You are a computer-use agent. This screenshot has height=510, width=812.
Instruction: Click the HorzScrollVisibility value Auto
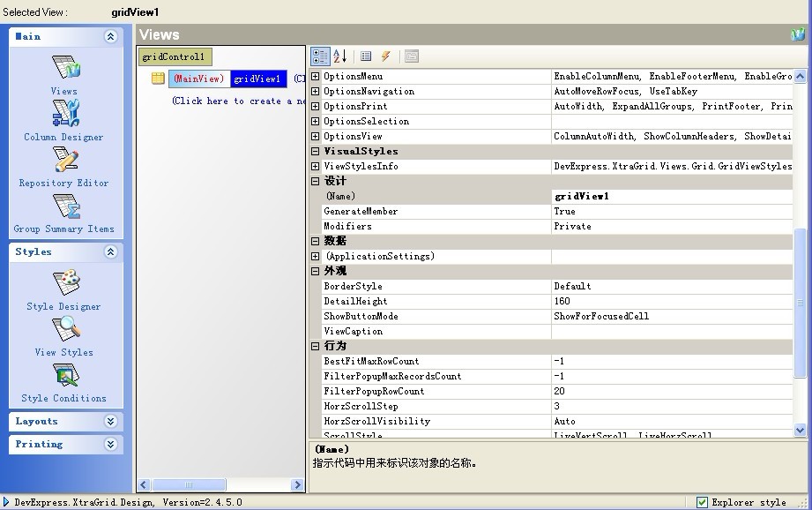coord(672,422)
